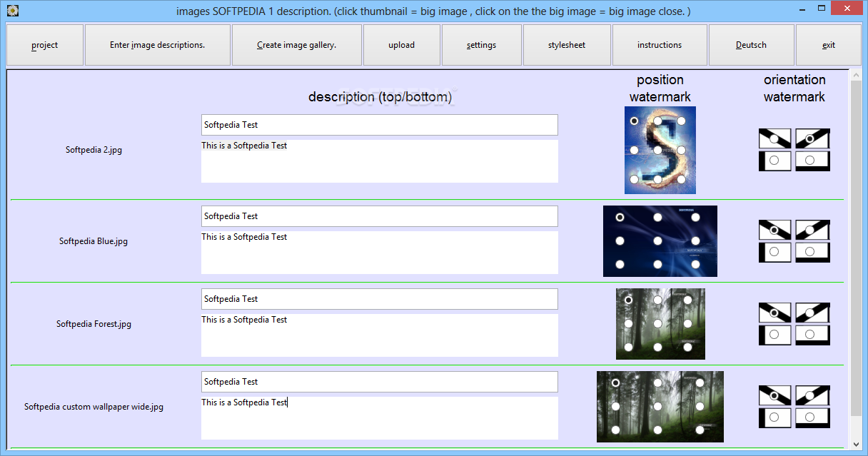
Task: Click the 'description (top/bottom)' heading
Action: pyautogui.click(x=380, y=97)
